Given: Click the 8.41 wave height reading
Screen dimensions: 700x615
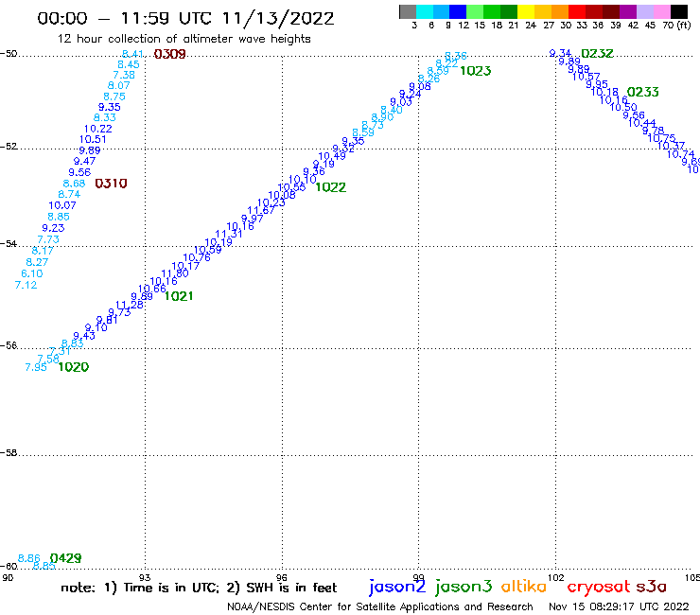Looking at the screenshot, I should pos(132,54).
